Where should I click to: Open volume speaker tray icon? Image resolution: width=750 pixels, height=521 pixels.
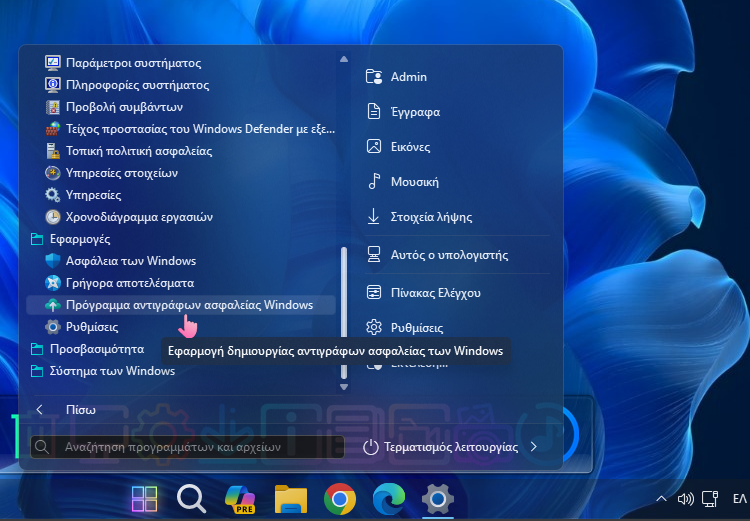point(685,499)
